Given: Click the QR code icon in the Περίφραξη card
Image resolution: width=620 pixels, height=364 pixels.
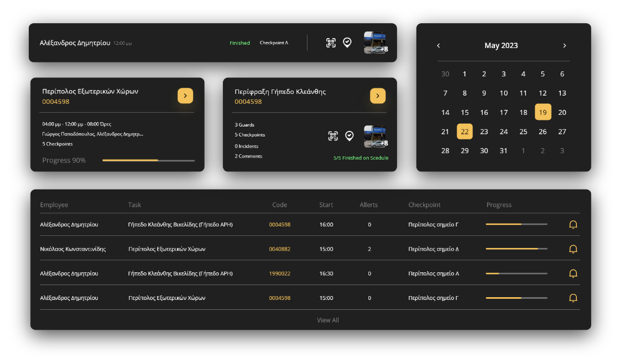Looking at the screenshot, I should click(333, 136).
